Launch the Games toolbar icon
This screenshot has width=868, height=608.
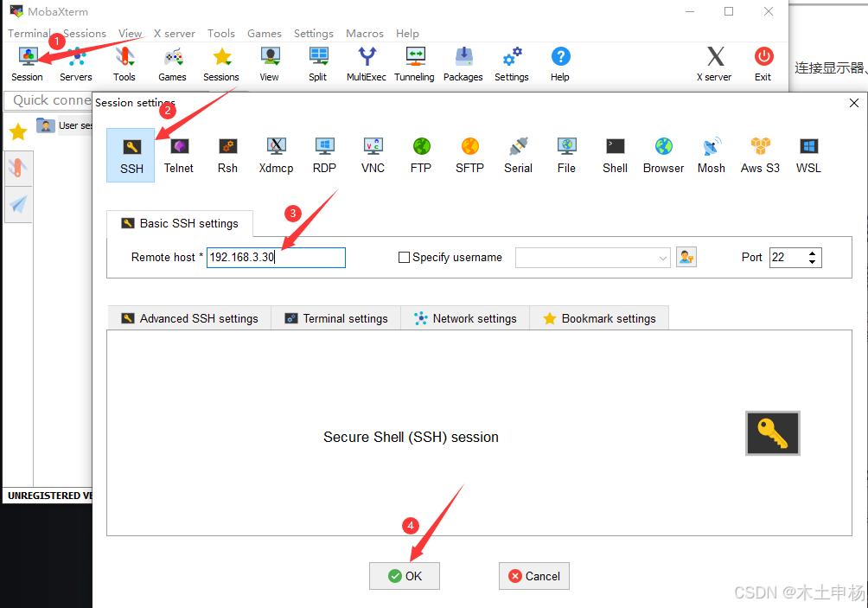172,64
